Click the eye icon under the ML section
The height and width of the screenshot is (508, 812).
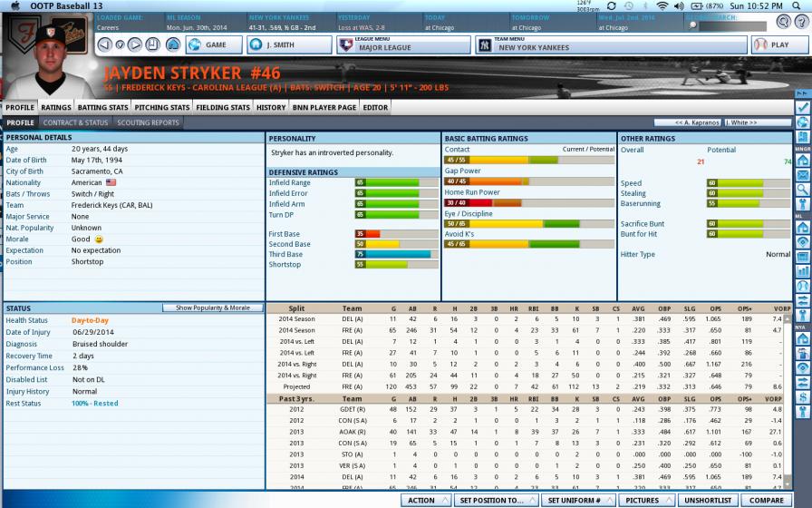803,241
